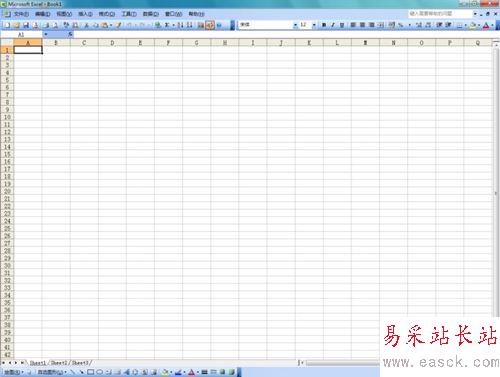The image size is (500, 377).
Task: Open the Draw 绘图 menu button
Action: click(14, 372)
